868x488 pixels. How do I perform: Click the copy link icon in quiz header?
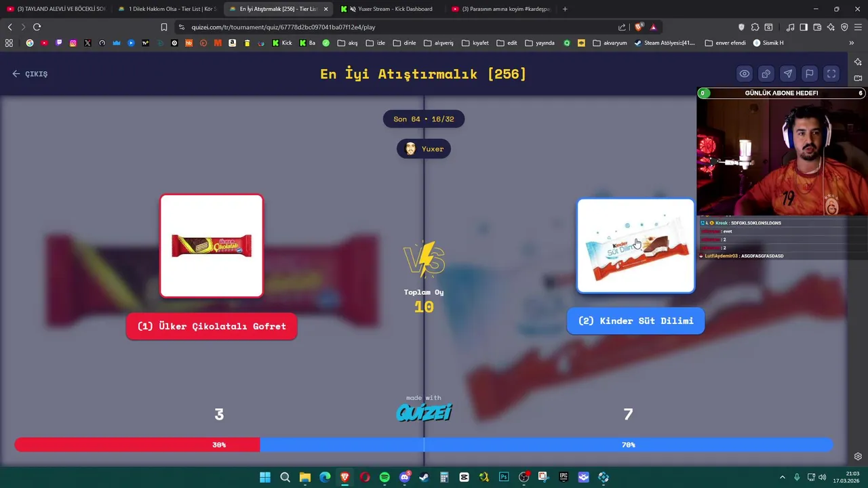[766, 74]
